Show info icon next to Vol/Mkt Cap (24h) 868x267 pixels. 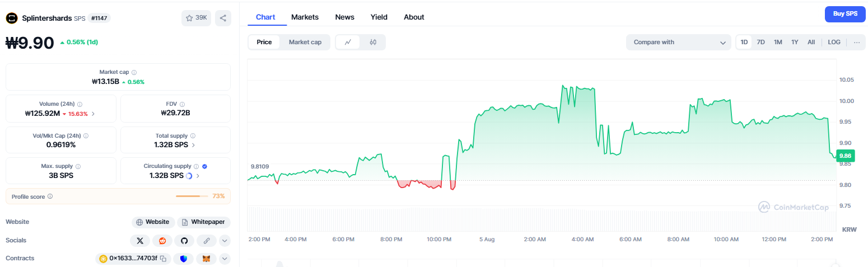tap(86, 135)
